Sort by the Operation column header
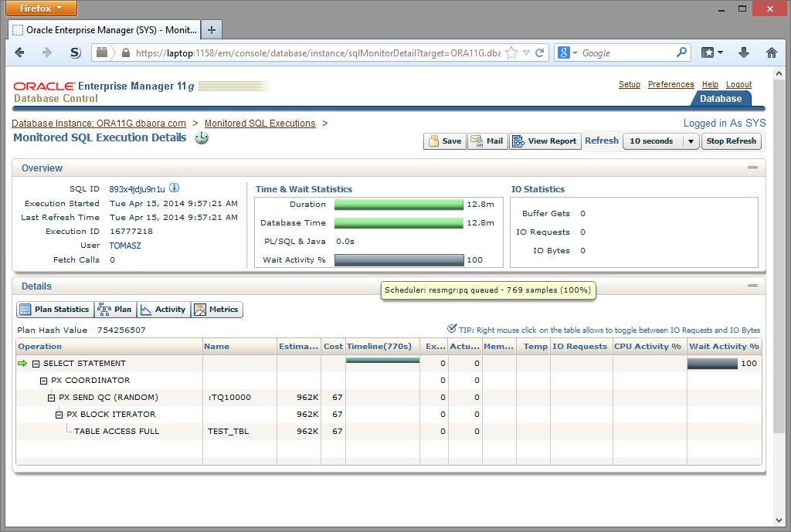791x532 pixels. click(109, 347)
